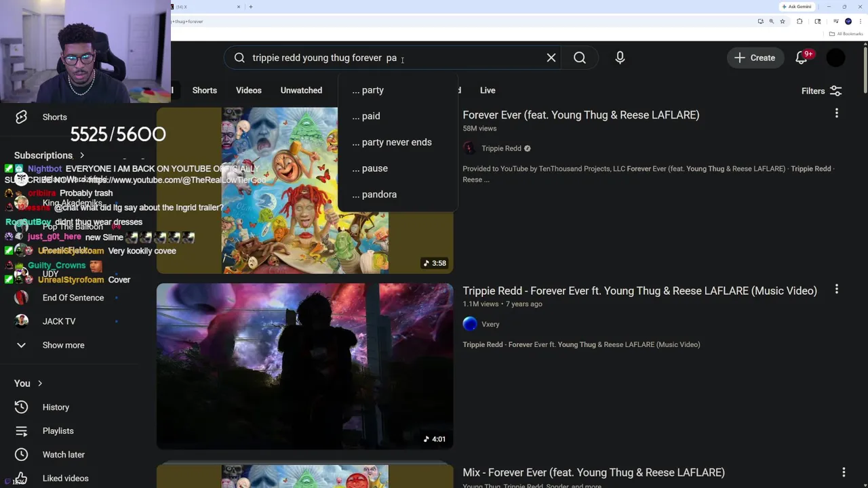Select the 'party' search suggestion
The width and height of the screenshot is (868, 488).
[x=397, y=90]
